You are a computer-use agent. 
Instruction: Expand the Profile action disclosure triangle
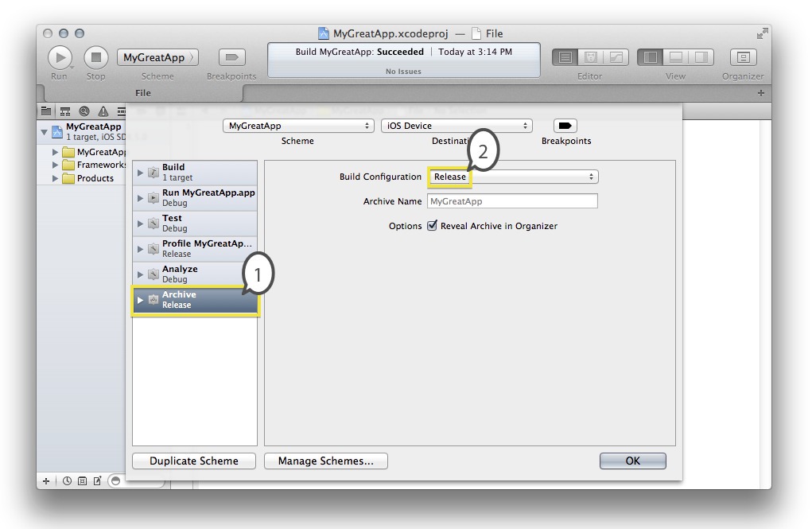point(140,249)
